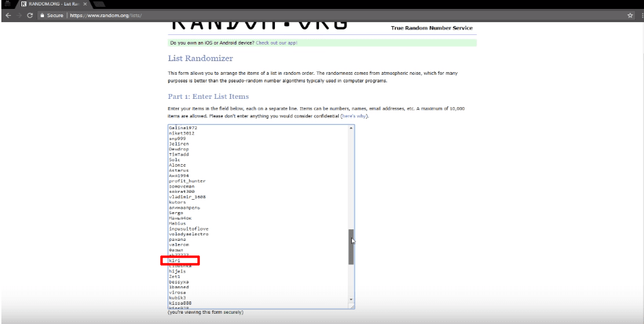Click list entry 'niket3012'
Viewport: 644px width, 324px height.
tap(181, 133)
